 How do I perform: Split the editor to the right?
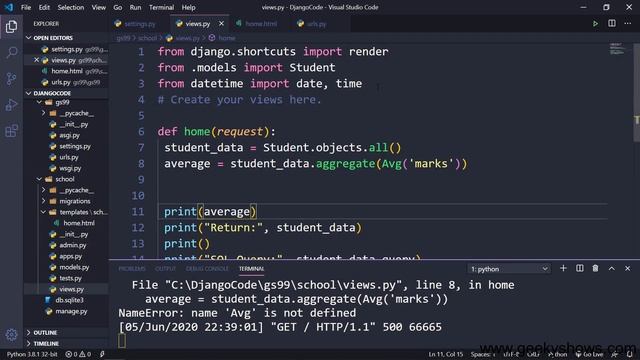611,24
